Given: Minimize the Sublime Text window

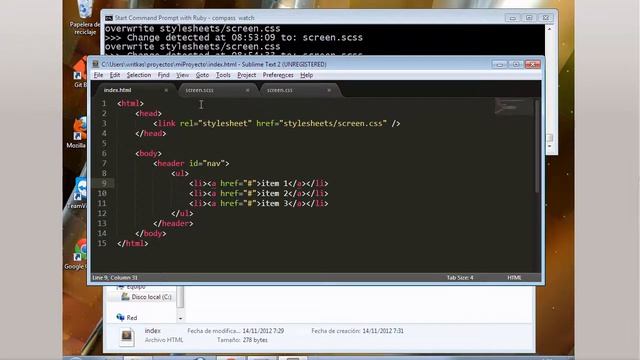Looking at the screenshot, I should tap(499, 64).
